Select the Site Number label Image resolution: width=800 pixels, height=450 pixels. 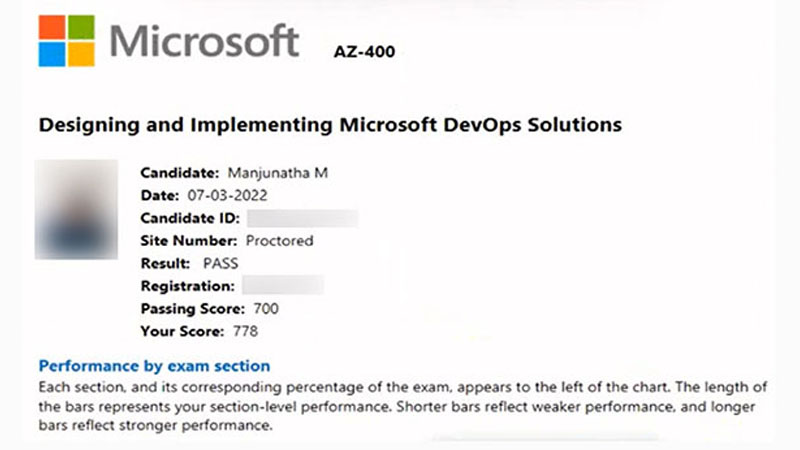[189, 240]
